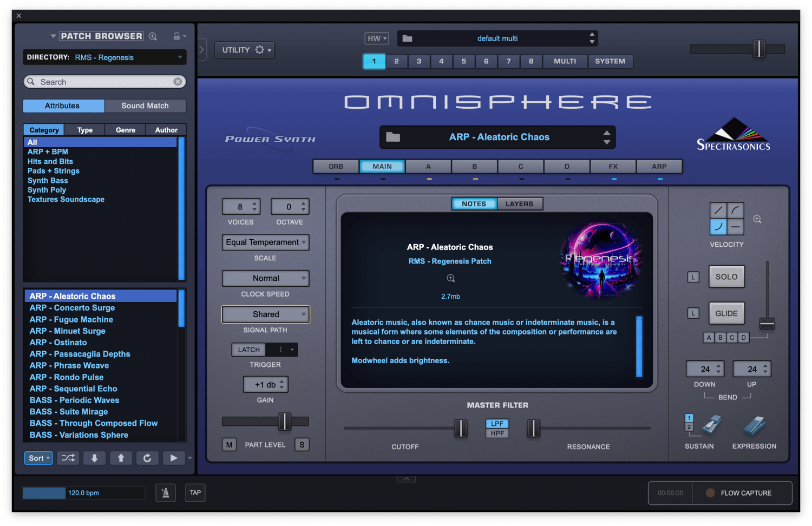This screenshot has height=526, width=812.
Task: Open the Clock Speed dropdown
Action: pyautogui.click(x=265, y=278)
